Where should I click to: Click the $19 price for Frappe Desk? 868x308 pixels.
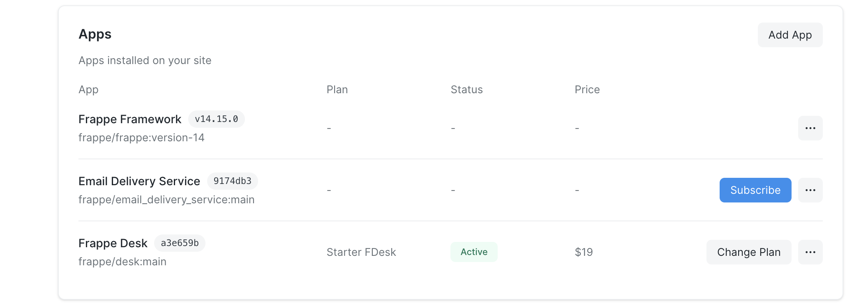pos(584,252)
